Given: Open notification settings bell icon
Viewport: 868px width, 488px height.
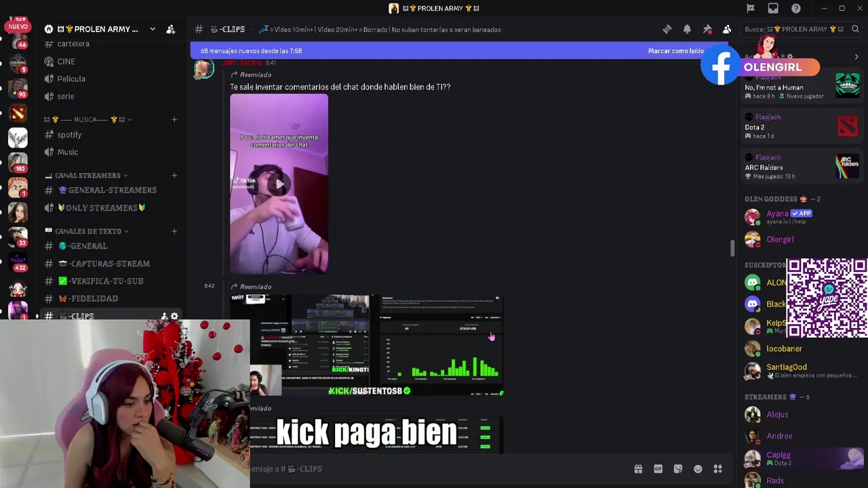Looking at the screenshot, I should pos(687,29).
